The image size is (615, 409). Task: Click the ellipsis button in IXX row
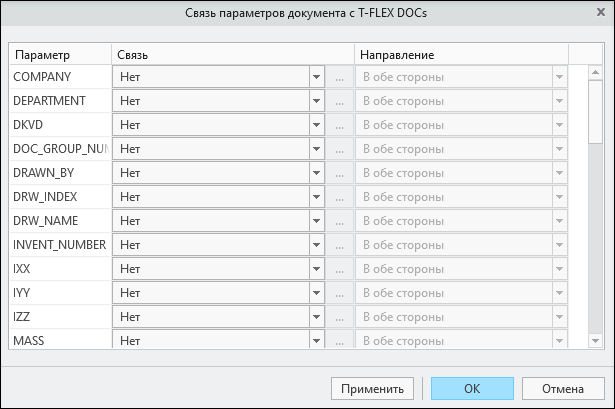pos(340,269)
